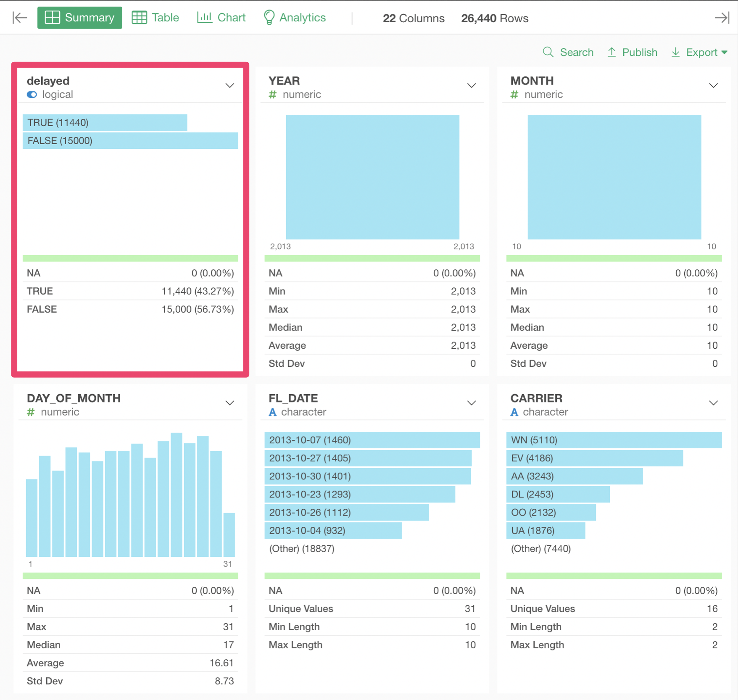Click the expand-right arrow icon
The width and height of the screenshot is (738, 700).
[722, 18]
